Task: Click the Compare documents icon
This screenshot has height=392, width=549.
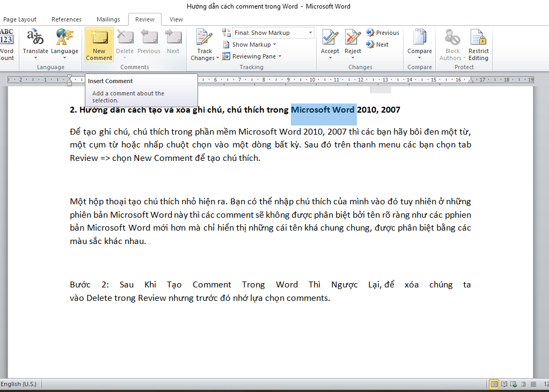Action: point(419,45)
